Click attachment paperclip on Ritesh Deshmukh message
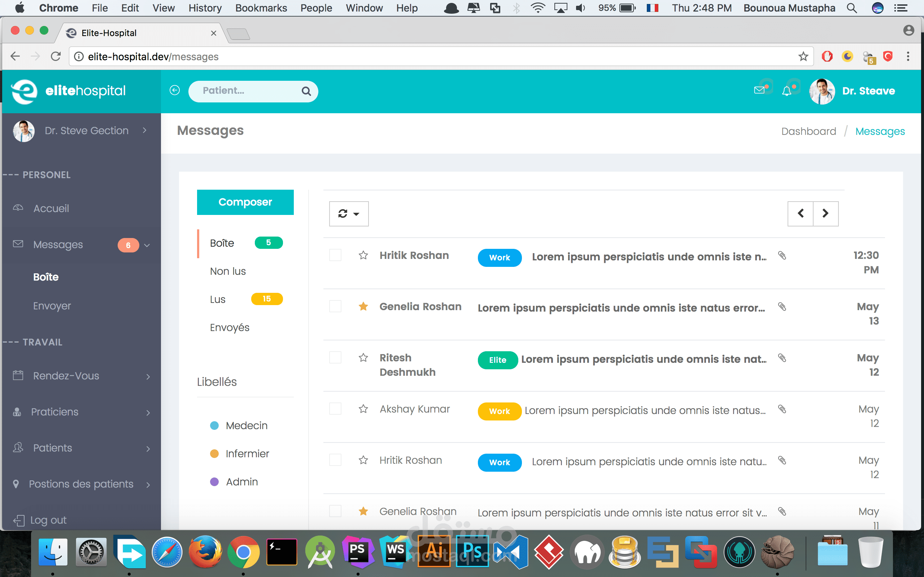Screen dimensions: 924x577 pos(782,358)
